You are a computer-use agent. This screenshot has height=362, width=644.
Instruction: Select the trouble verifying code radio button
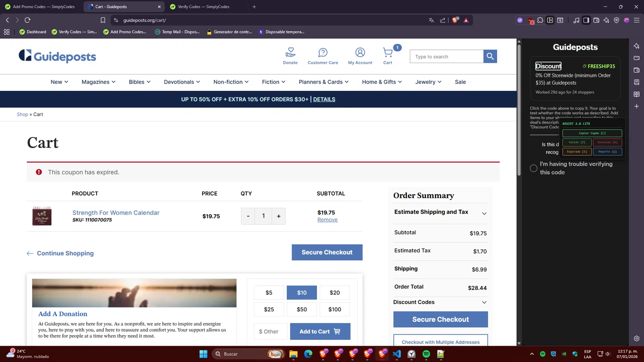pyautogui.click(x=533, y=168)
